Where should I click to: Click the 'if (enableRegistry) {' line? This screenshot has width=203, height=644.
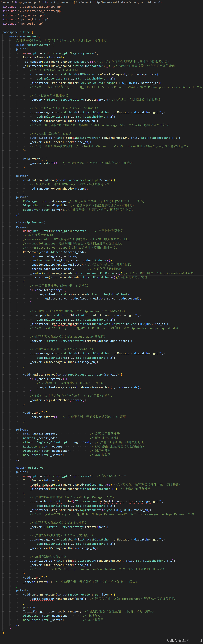(48, 290)
